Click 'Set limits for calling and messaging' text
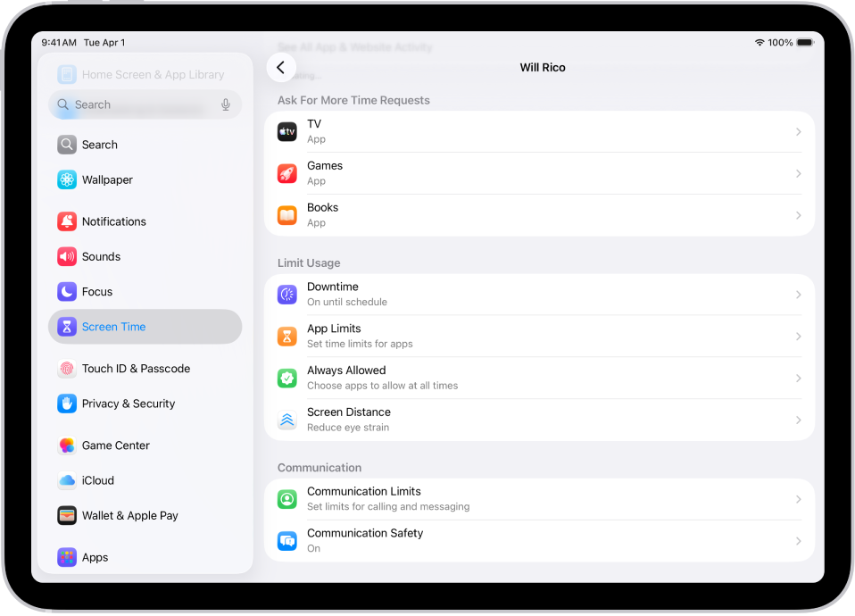The height and width of the screenshot is (616, 855). click(x=388, y=507)
